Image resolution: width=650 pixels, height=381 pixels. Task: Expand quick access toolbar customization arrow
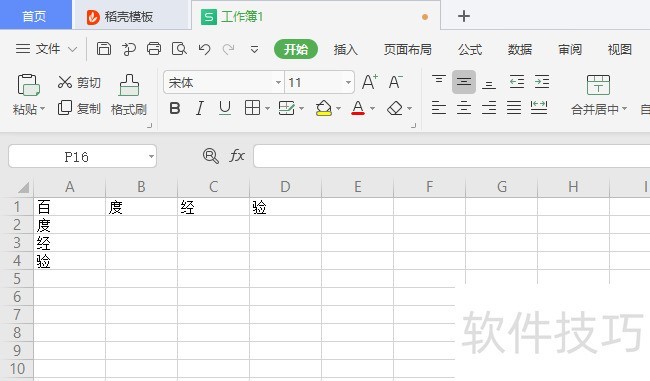coord(255,50)
